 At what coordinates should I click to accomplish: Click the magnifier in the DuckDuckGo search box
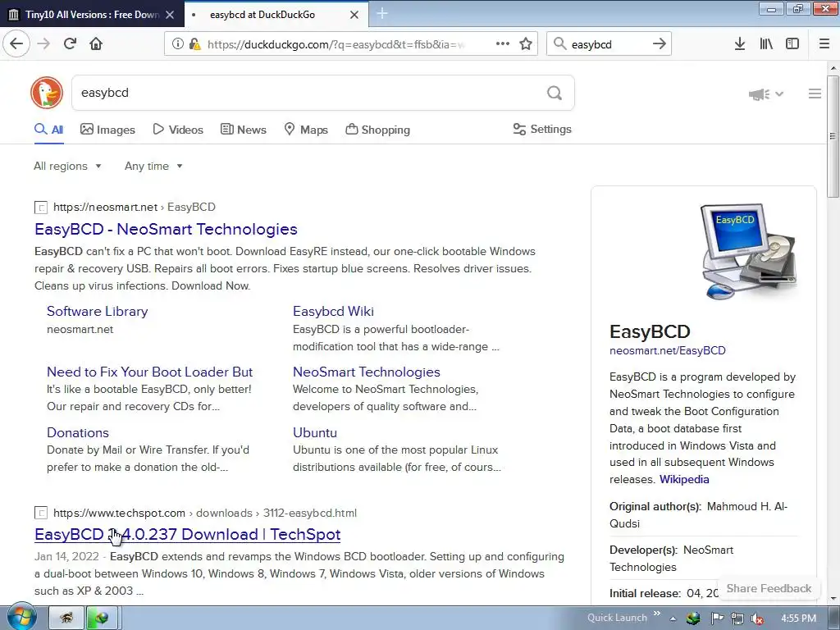(x=555, y=94)
